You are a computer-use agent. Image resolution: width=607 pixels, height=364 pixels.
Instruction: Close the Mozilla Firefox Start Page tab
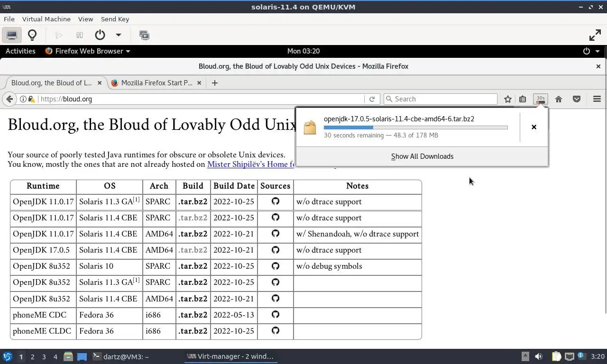point(199,82)
